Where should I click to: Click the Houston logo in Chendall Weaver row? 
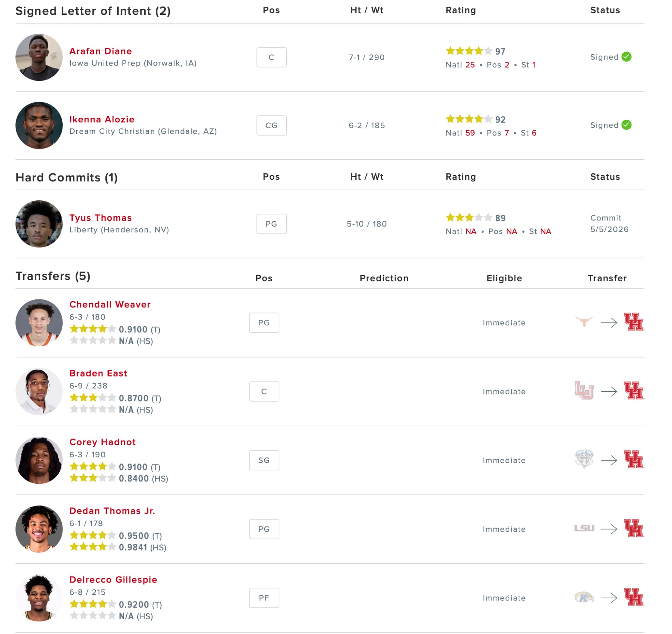click(x=634, y=322)
